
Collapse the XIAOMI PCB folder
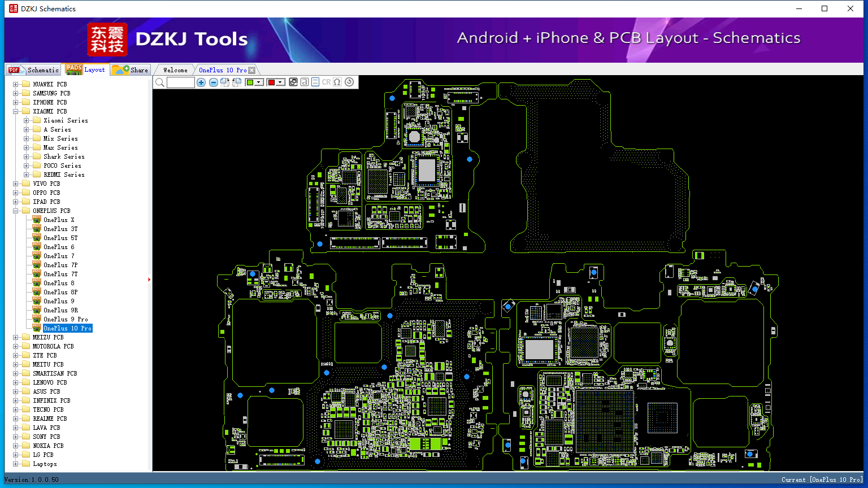click(x=16, y=111)
